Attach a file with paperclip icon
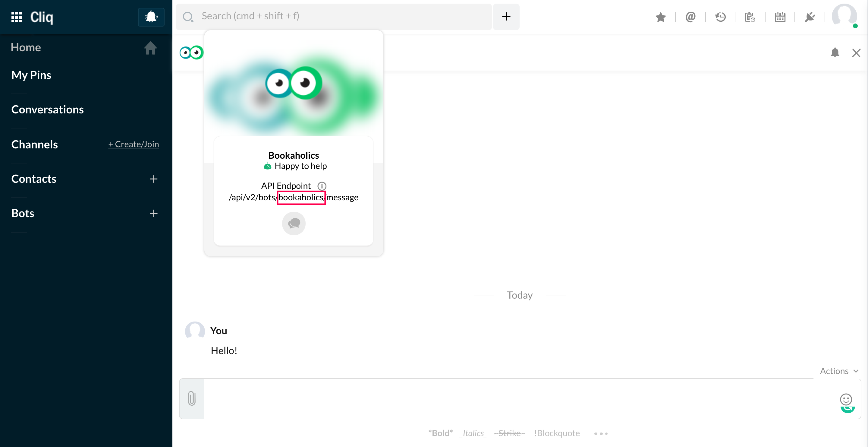This screenshot has width=868, height=447. [191, 398]
